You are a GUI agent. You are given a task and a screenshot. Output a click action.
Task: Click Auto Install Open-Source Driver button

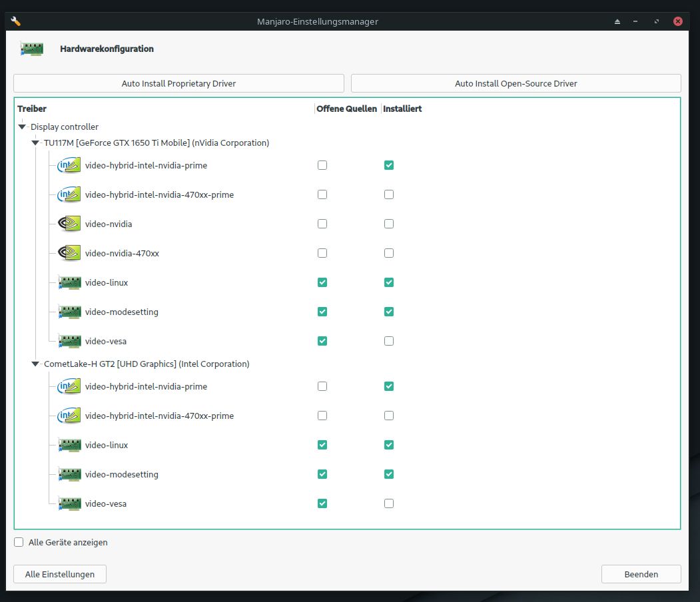[516, 83]
